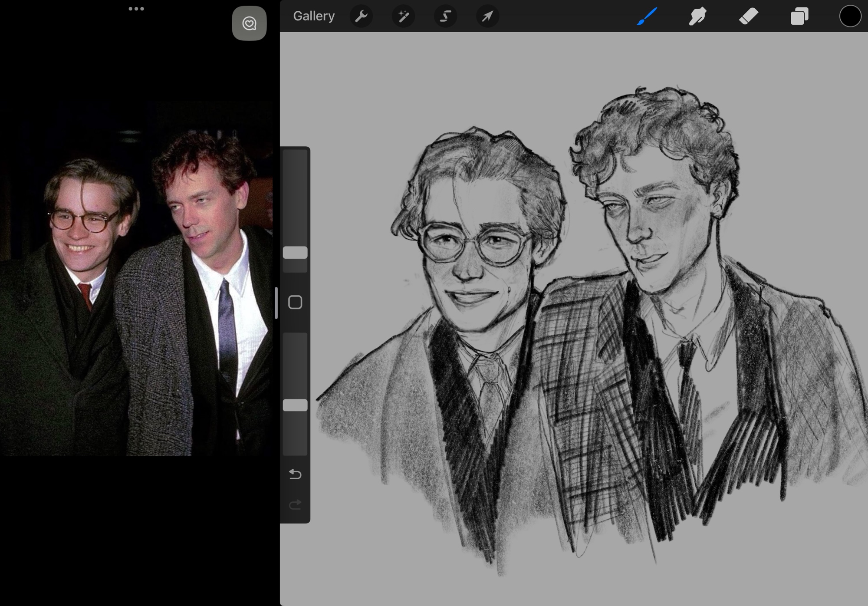The width and height of the screenshot is (868, 606).
Task: Activate the Transform arrow tool
Action: pyautogui.click(x=487, y=16)
